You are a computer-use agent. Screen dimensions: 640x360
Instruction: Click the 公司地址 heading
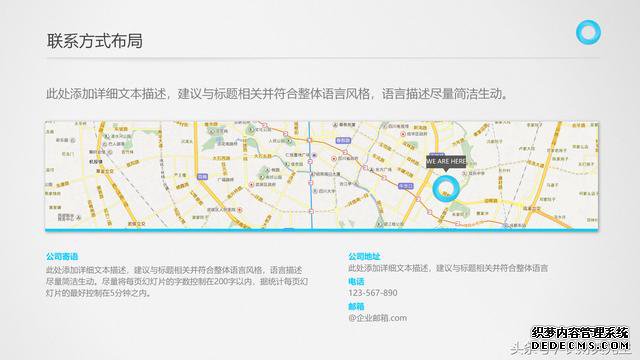tap(364, 256)
